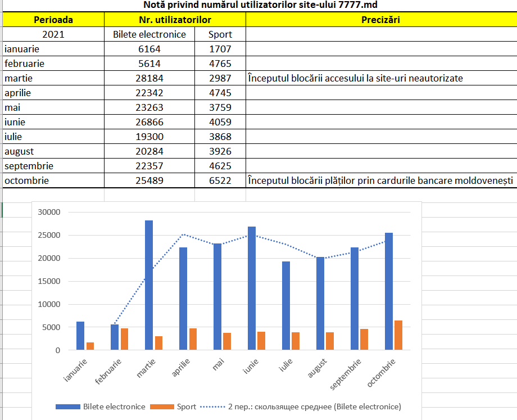Image resolution: width=517 pixels, height=420 pixels.
Task: Select the august value 20284
Action: pyautogui.click(x=149, y=151)
